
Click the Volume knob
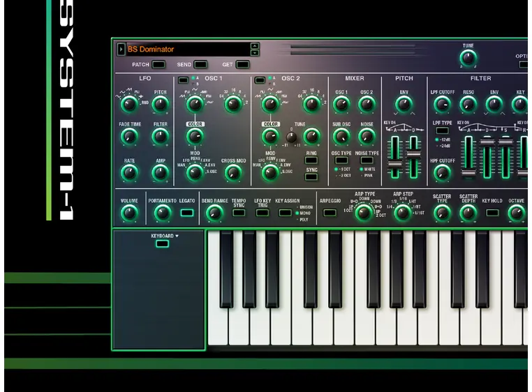[x=129, y=213]
